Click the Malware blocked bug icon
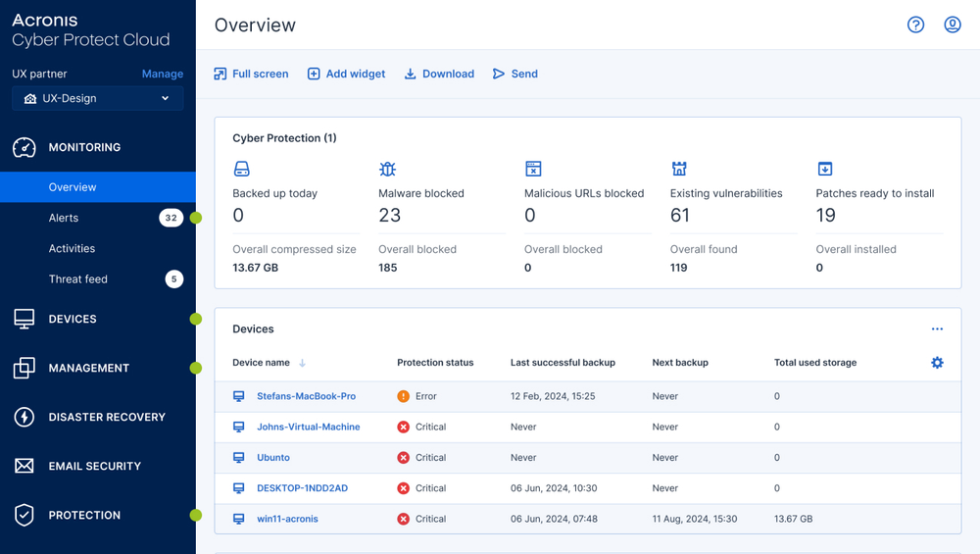980x554 pixels. point(387,169)
